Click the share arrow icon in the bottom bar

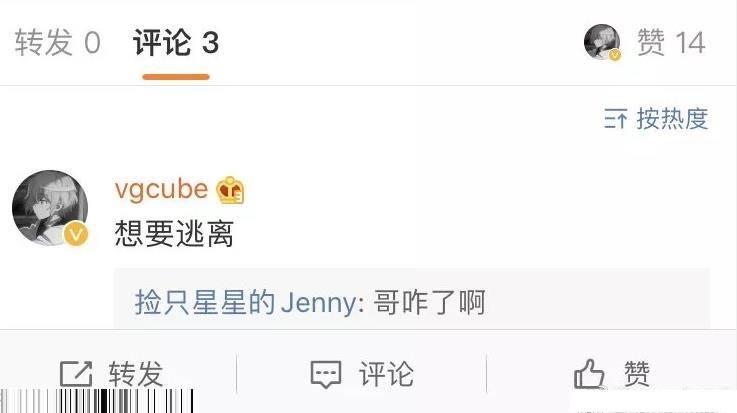pos(76,374)
